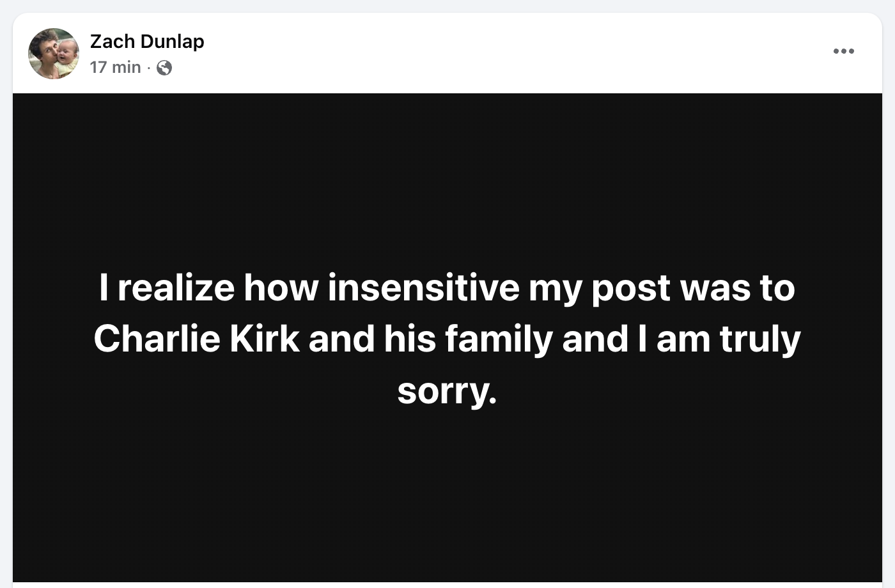Open Zach Dunlap's profile picture
895x588 pixels.
(54, 54)
